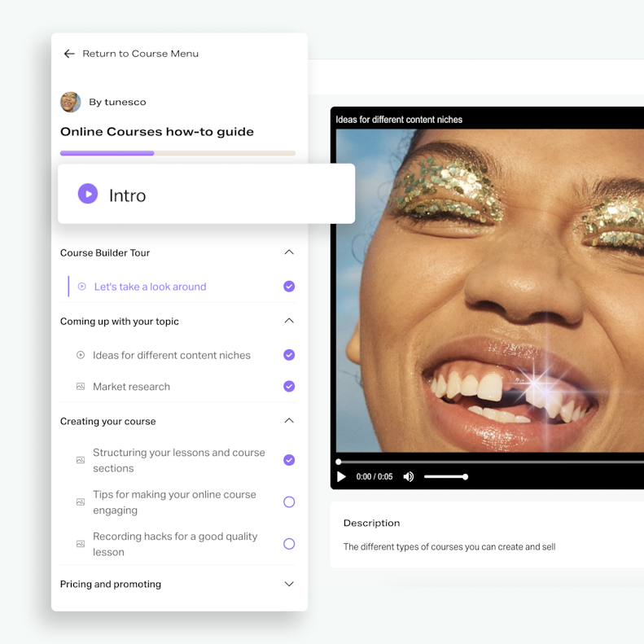The image size is (644, 644).
Task: Select Creating your course heading
Action: tap(108, 422)
